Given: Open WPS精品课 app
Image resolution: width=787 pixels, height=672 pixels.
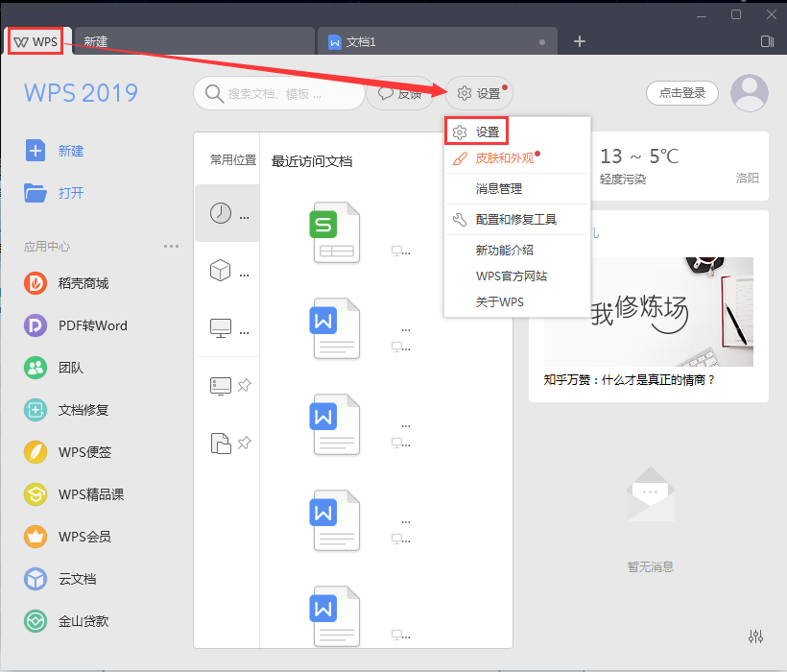Looking at the screenshot, I should pos(74,494).
